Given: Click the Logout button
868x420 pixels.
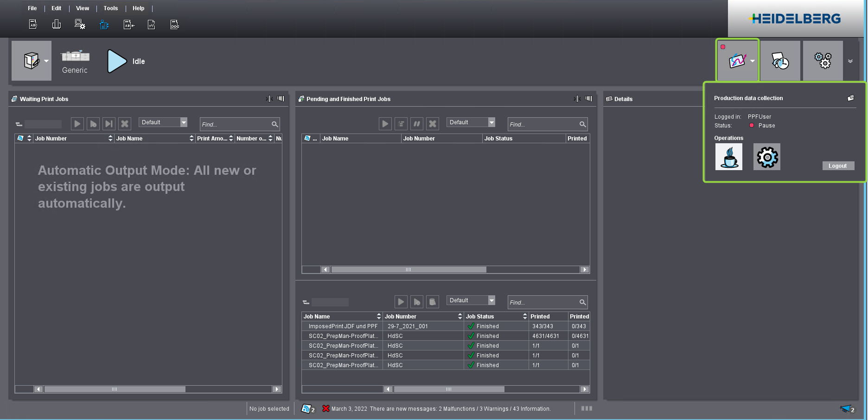Looking at the screenshot, I should pyautogui.click(x=838, y=166).
